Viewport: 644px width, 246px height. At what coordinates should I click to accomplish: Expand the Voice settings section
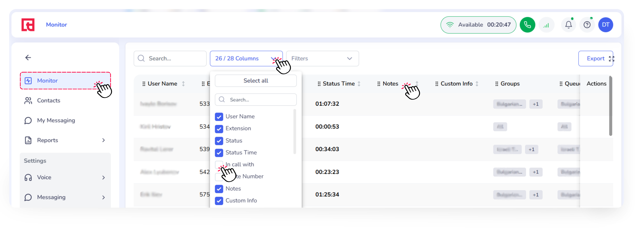(104, 177)
